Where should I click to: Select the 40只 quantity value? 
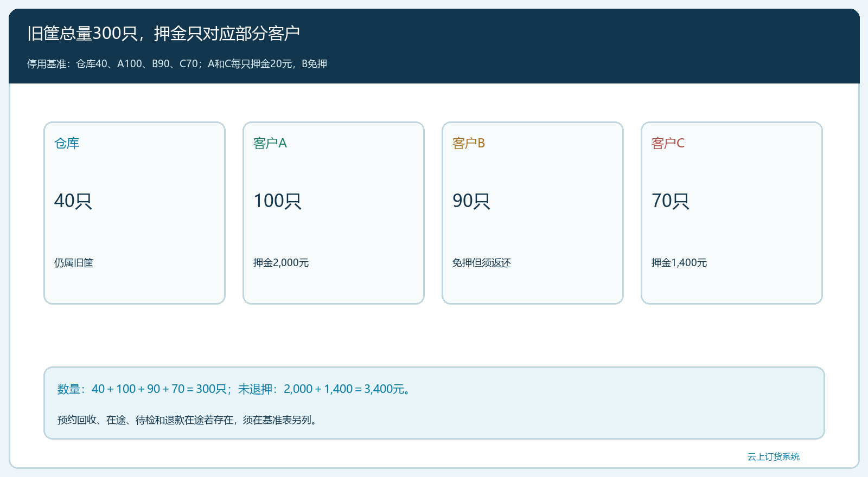click(73, 201)
